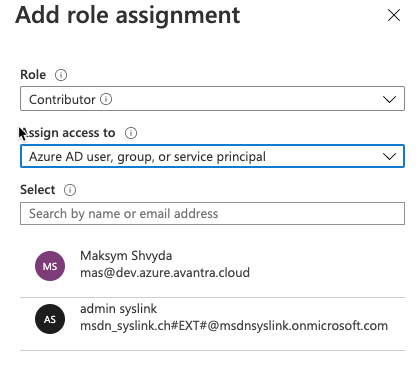Select user Maksym Shvyda
This screenshot has width=419, height=365.
coord(212,266)
